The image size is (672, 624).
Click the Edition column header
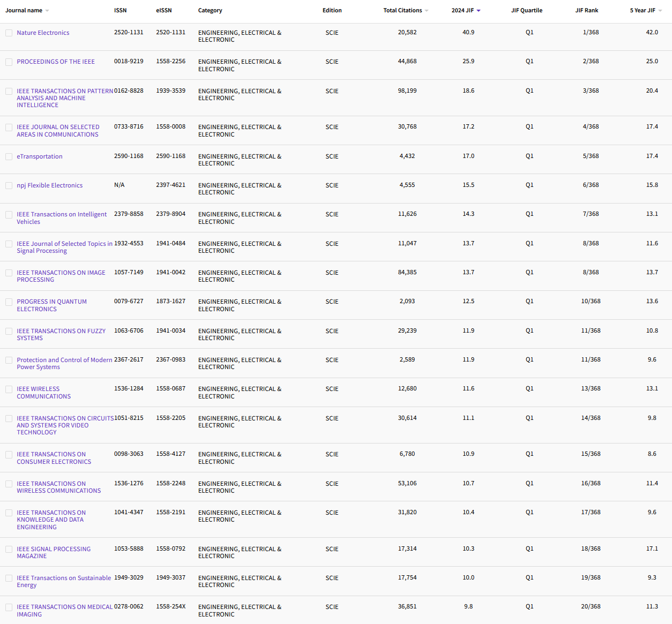tap(332, 10)
